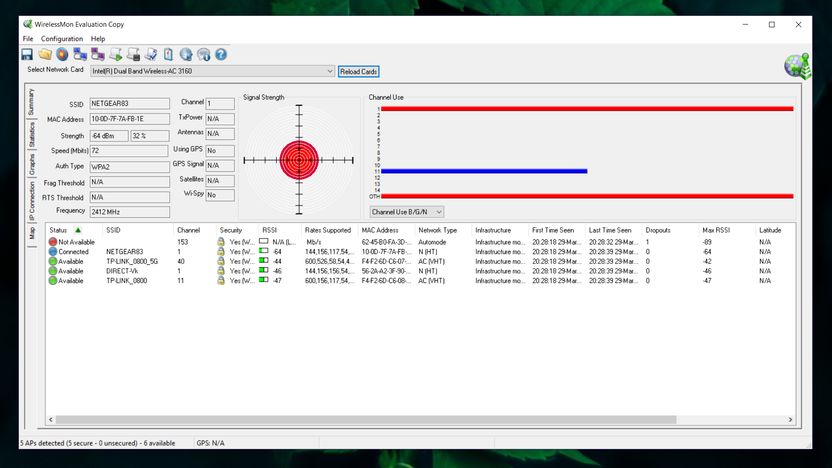Sort by the Dropouts column header
Screen dimensions: 832x468
coord(658,230)
